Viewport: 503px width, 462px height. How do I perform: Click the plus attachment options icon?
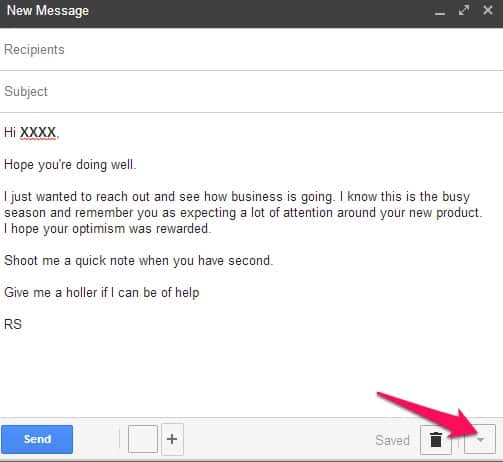coord(172,439)
